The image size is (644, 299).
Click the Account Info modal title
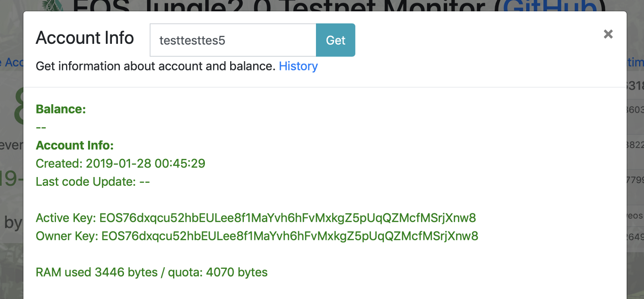[x=85, y=38]
